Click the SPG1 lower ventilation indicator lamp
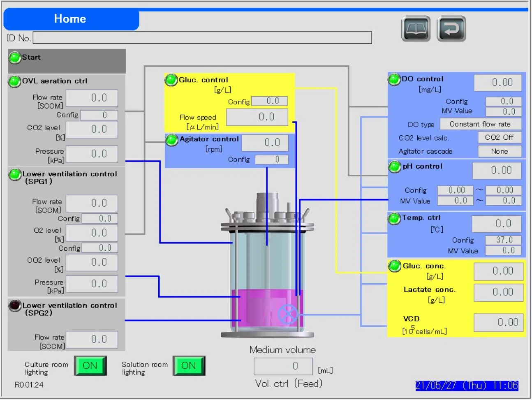 coord(15,175)
